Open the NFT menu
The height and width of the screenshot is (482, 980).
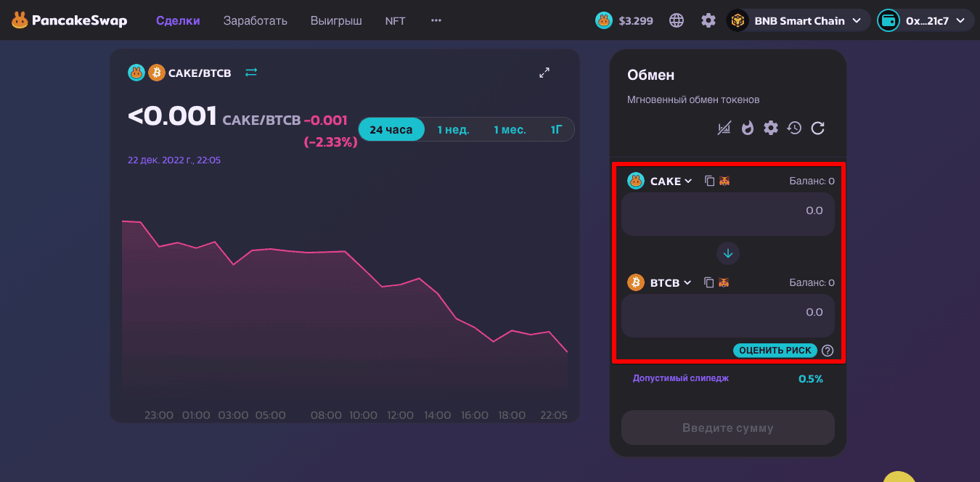click(x=396, y=20)
